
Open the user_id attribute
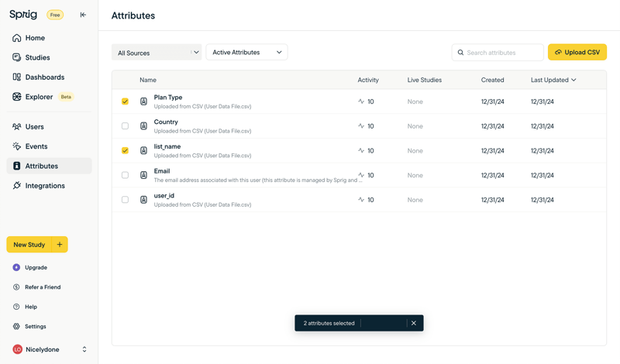[x=164, y=195]
